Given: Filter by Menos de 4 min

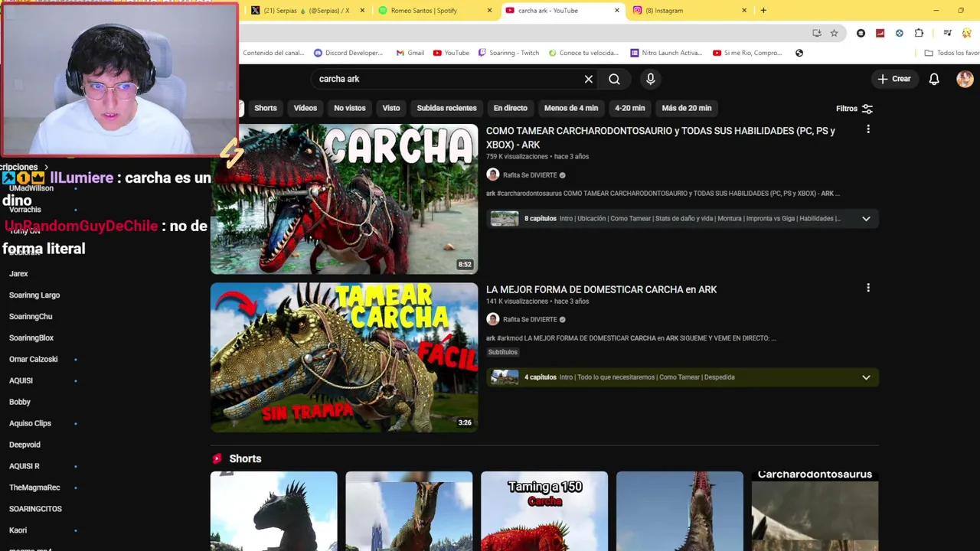Looking at the screenshot, I should point(571,108).
